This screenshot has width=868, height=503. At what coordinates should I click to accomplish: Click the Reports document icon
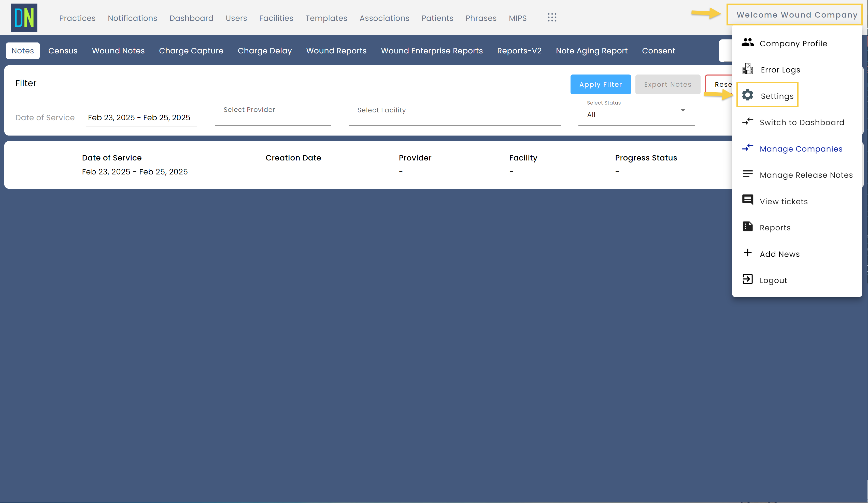(x=747, y=227)
